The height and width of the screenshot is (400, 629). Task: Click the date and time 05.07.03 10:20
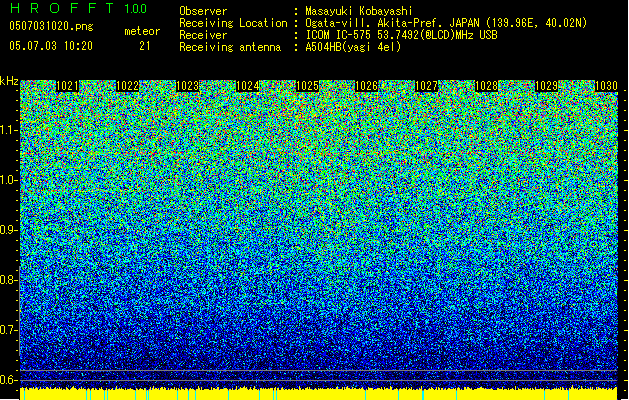(51, 45)
